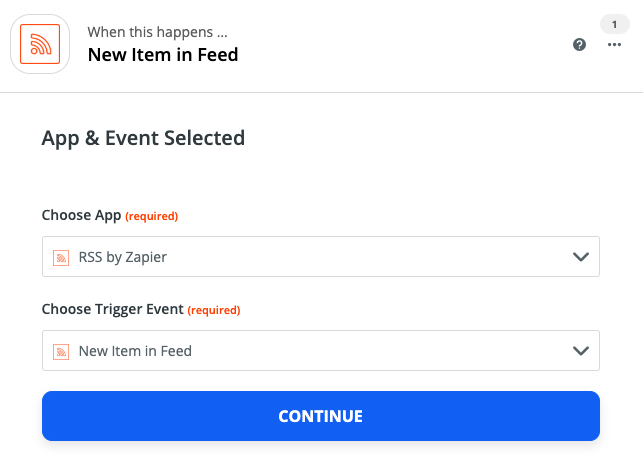This screenshot has height=470, width=643.
Task: Expand the Choose Trigger Event dropdown chevron
Action: [580, 351]
